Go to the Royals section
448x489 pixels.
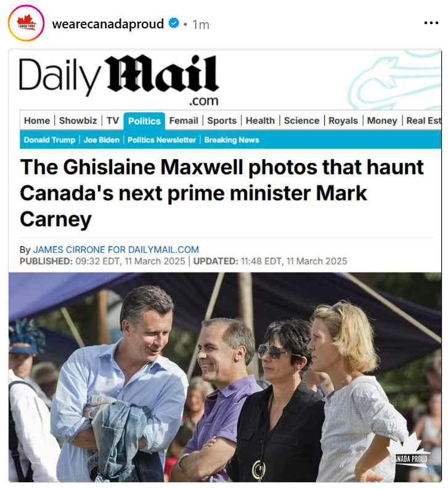click(x=343, y=121)
